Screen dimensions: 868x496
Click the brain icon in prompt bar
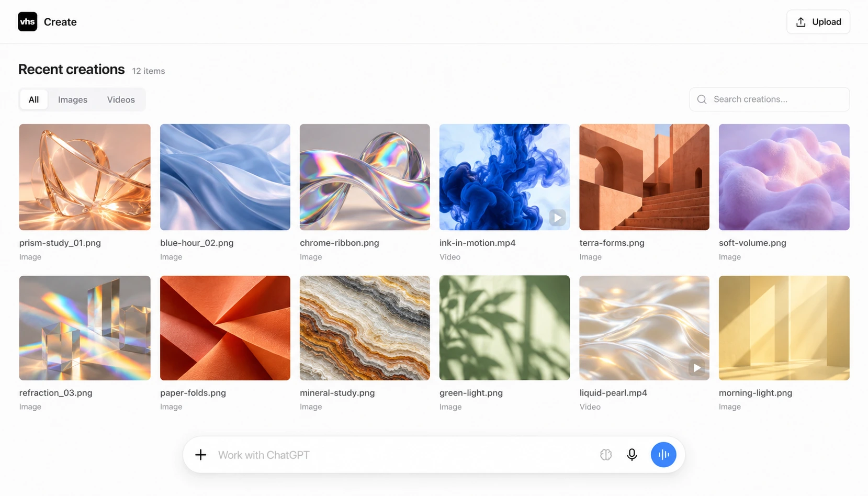606,455
